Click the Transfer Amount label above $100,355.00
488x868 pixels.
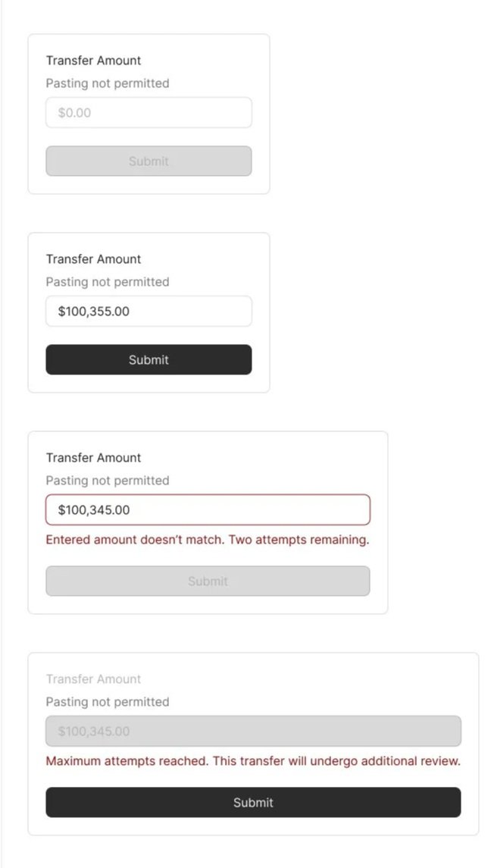click(x=93, y=259)
